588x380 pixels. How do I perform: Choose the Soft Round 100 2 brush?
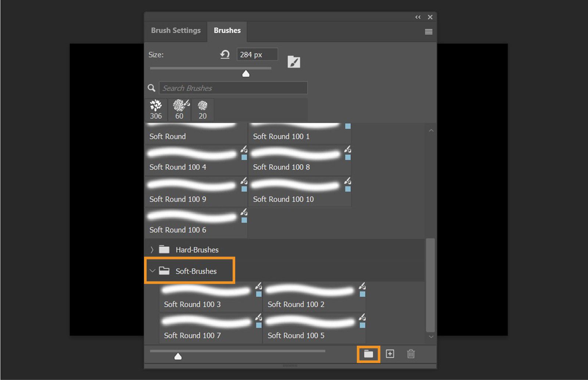(315, 298)
